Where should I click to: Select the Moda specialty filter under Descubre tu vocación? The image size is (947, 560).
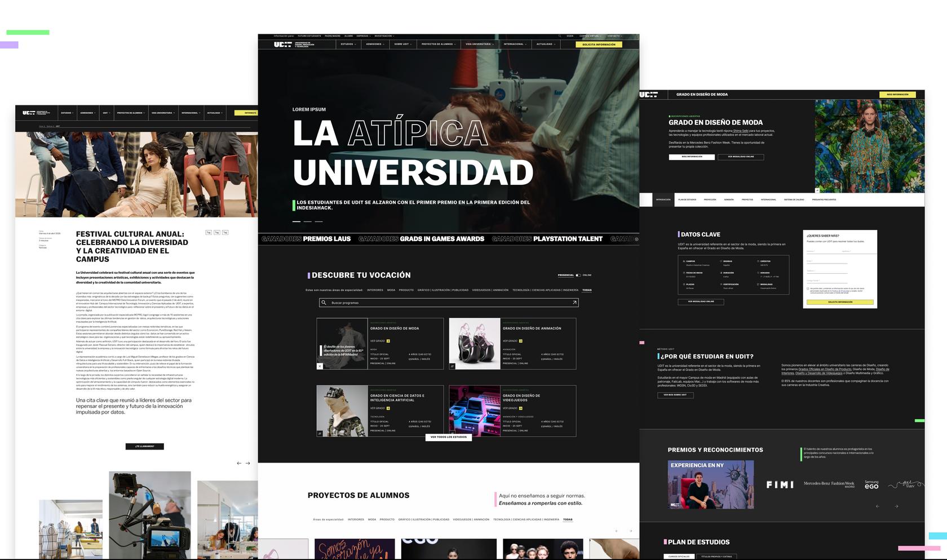coord(391,290)
